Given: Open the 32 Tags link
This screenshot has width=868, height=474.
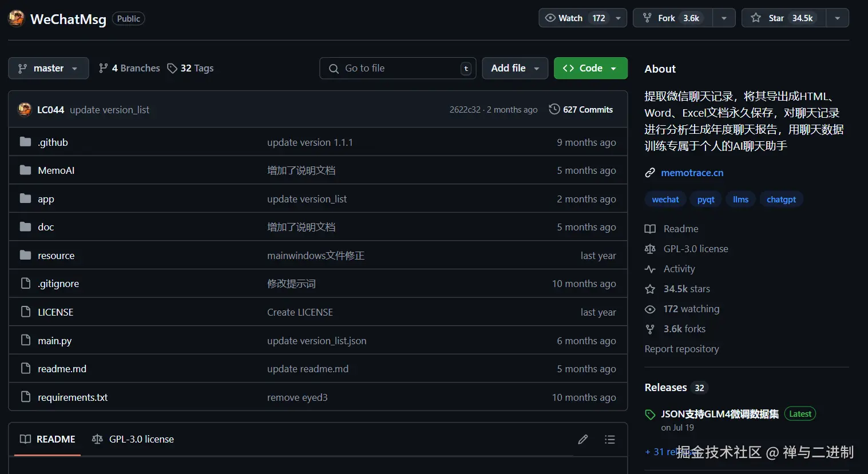Looking at the screenshot, I should click(191, 68).
